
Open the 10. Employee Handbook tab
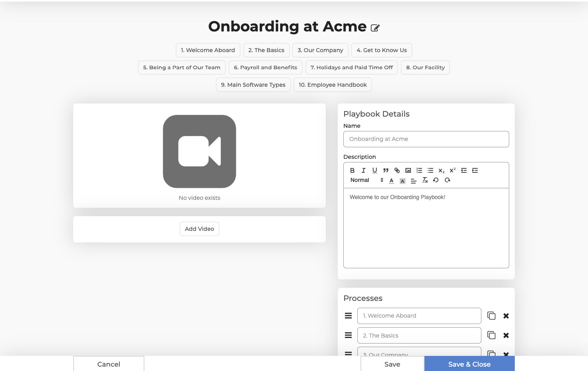coord(333,85)
